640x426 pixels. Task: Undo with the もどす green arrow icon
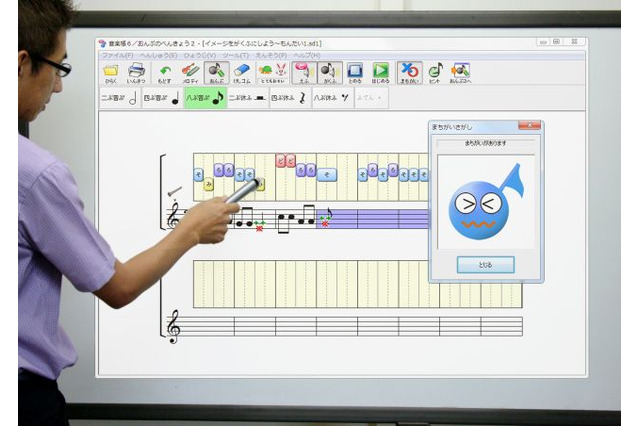[165, 73]
